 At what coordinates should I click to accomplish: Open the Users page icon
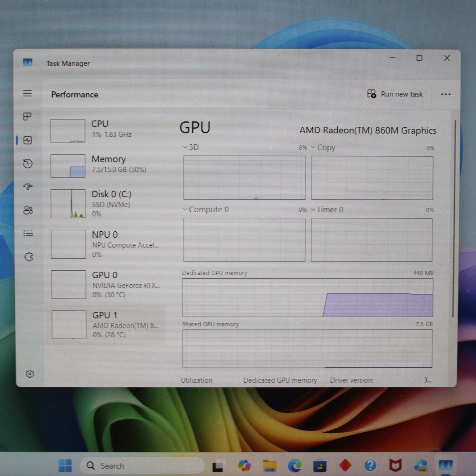[28, 210]
